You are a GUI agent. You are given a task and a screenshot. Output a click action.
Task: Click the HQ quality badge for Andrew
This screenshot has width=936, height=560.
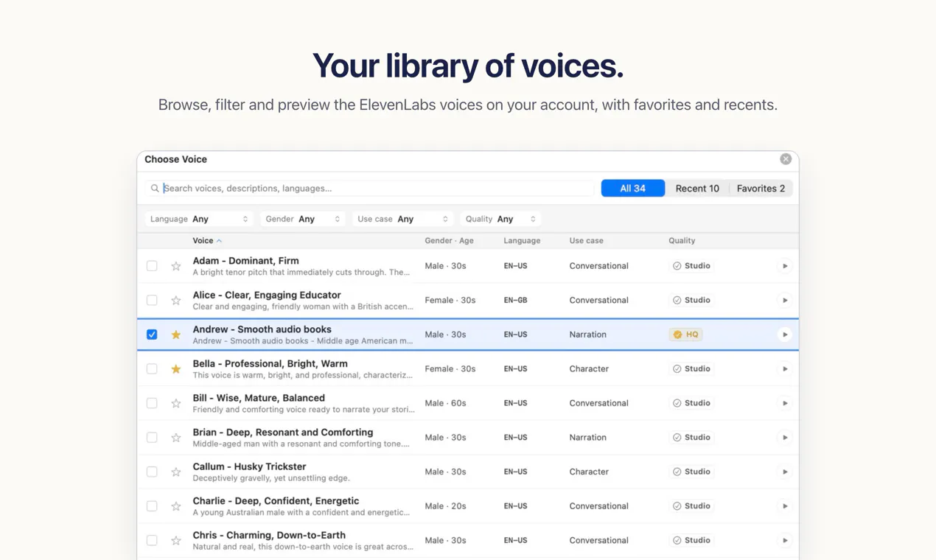[x=685, y=335]
